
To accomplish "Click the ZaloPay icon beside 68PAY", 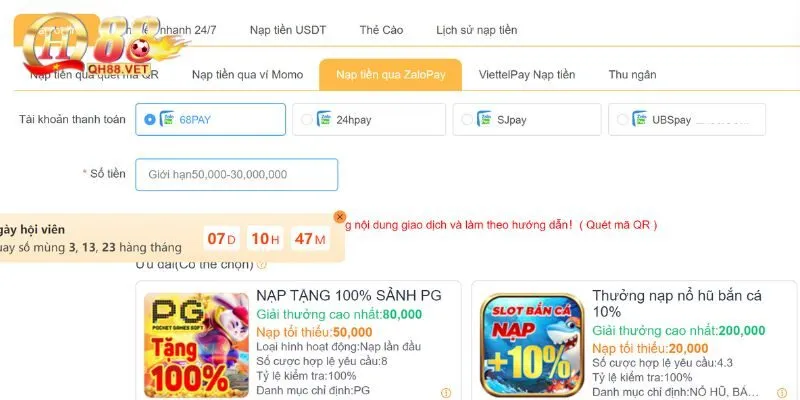I will pyautogui.click(x=167, y=119).
